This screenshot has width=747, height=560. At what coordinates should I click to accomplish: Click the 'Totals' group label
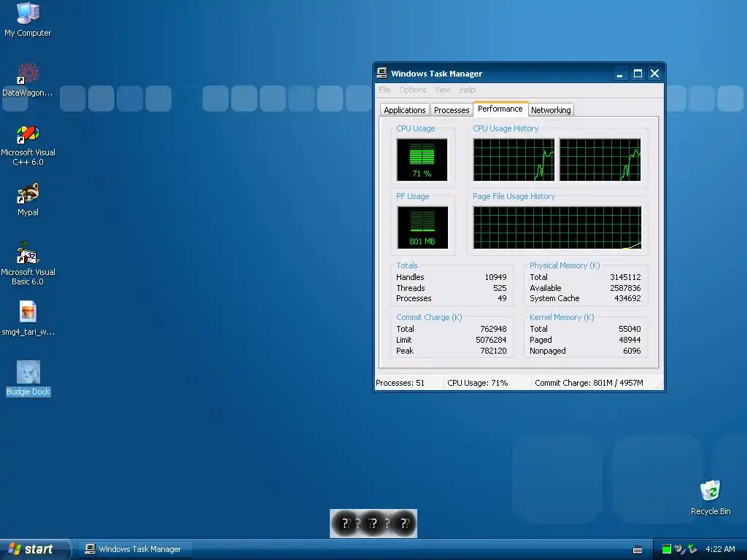pos(407,265)
